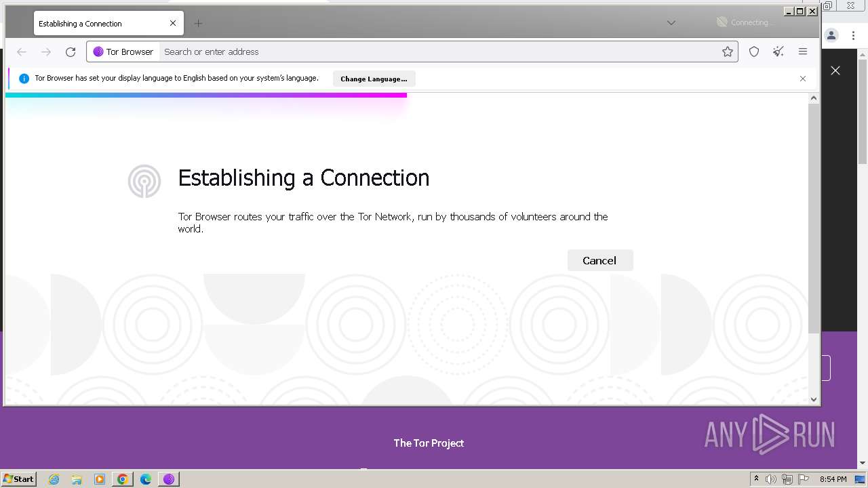Go back with the left arrow
This screenshot has height=488, width=868.
pos(22,52)
